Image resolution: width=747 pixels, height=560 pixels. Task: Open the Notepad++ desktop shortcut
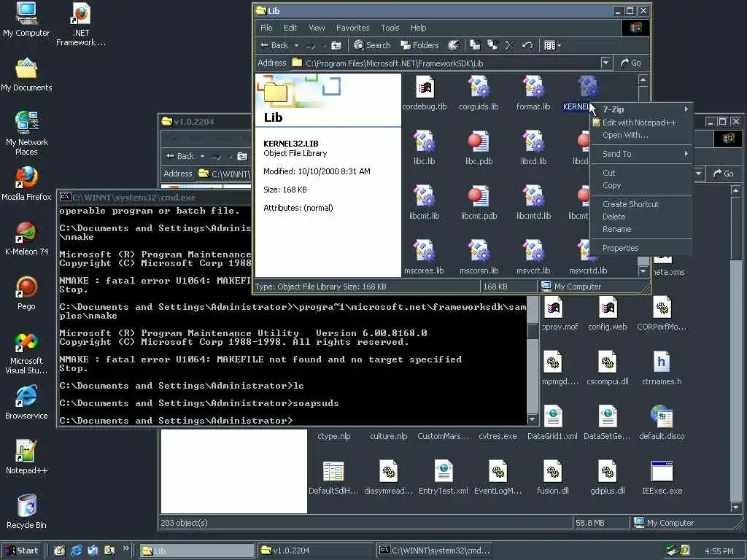click(26, 457)
